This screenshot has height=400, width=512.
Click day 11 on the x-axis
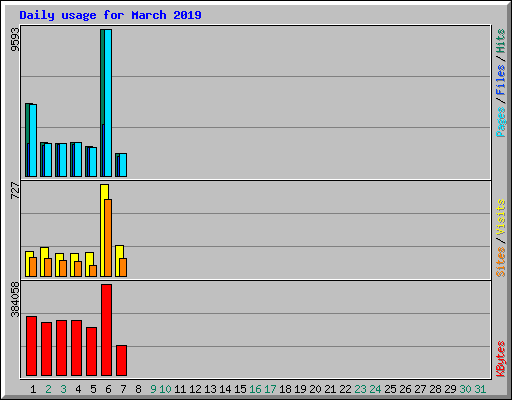pos(180,389)
